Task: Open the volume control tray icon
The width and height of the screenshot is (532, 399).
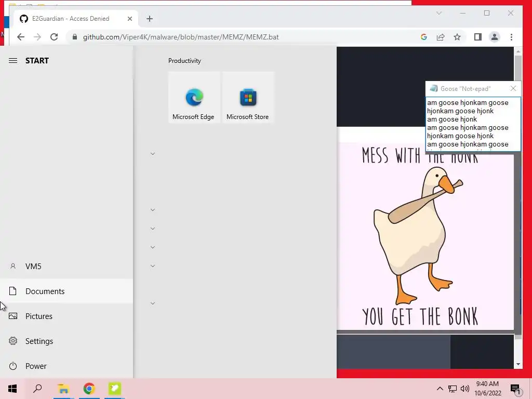Action: 465,389
